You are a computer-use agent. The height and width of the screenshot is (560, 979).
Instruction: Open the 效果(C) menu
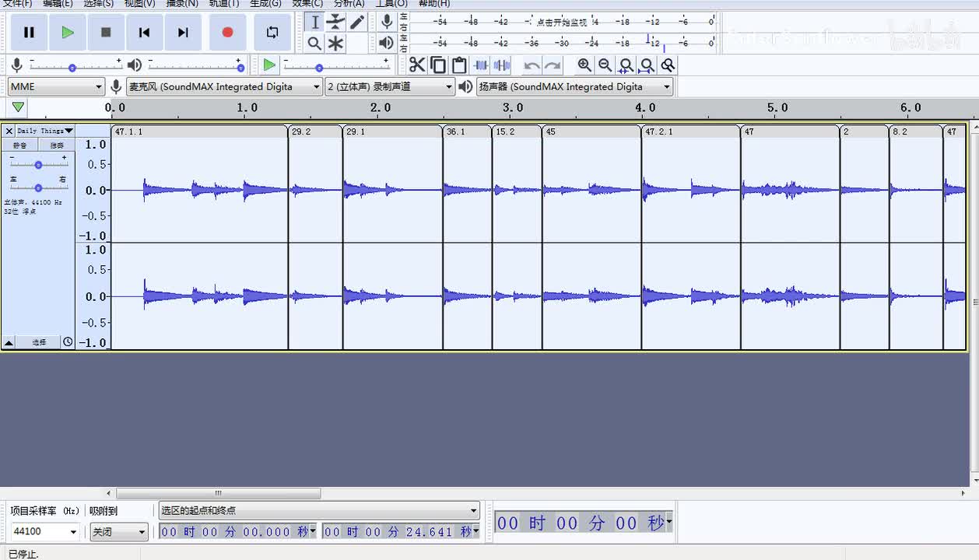(x=307, y=4)
